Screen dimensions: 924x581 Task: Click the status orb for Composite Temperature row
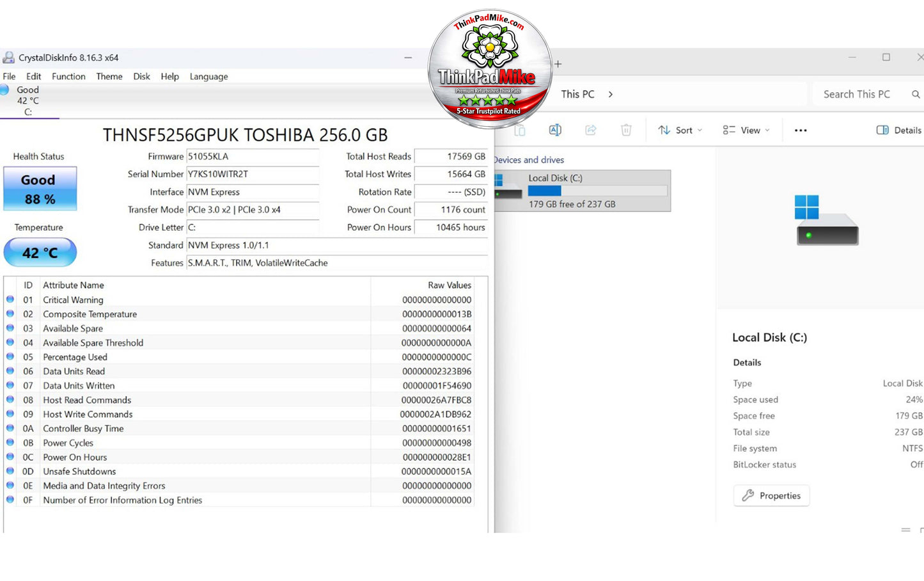click(x=10, y=314)
